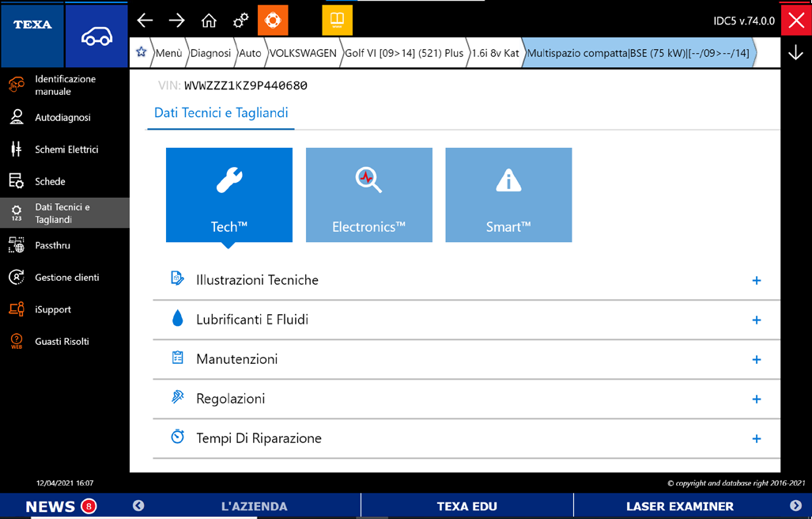Click the Auto breadcrumb

250,53
